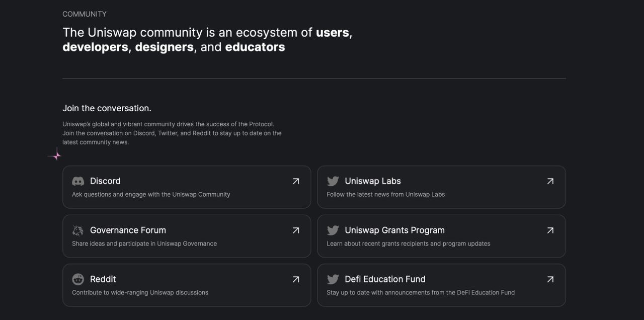Click the Twitter bird beside Uniswap Labs
644x320 pixels.
(x=333, y=181)
